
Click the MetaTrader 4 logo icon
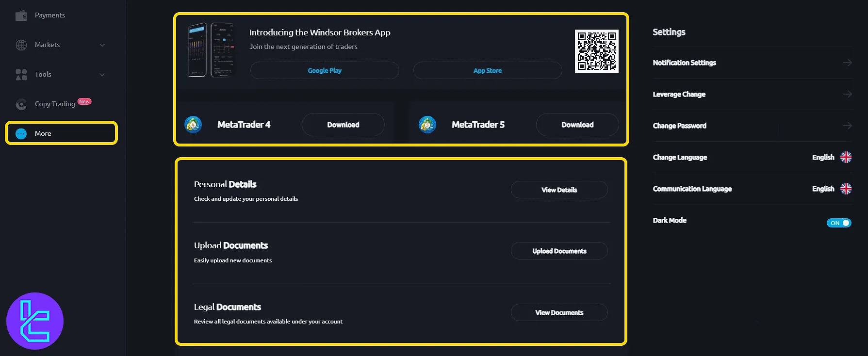(193, 125)
